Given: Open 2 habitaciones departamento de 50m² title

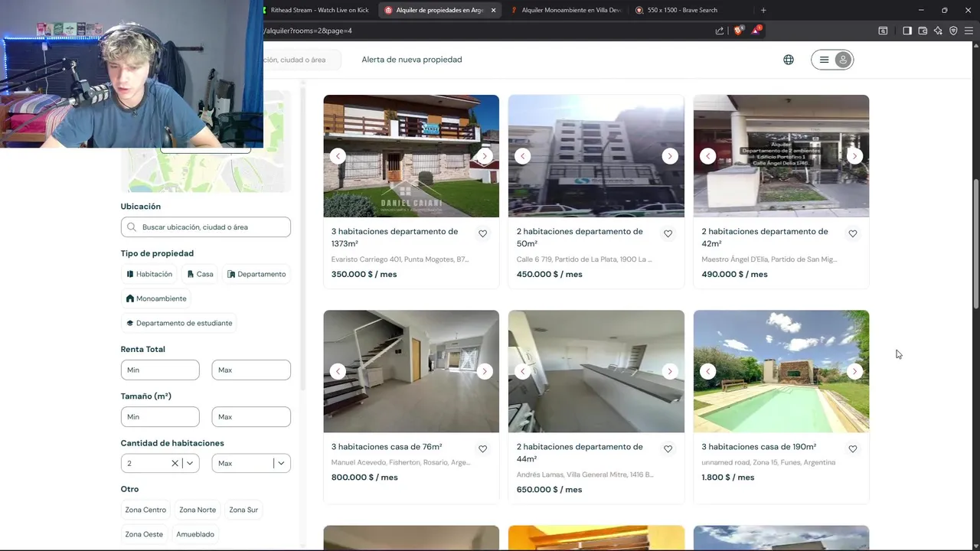Looking at the screenshot, I should [x=580, y=237].
